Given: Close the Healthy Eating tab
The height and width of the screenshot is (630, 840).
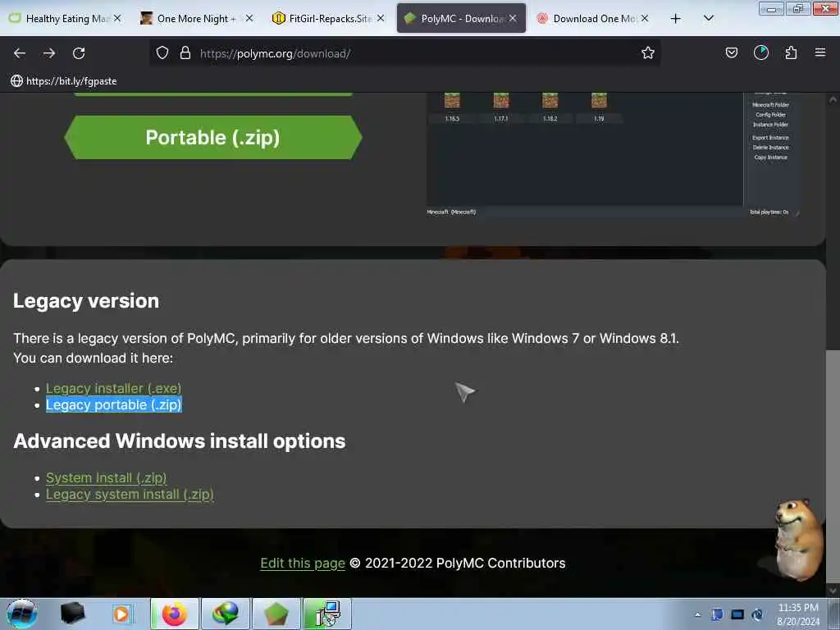Looking at the screenshot, I should 117,19.
